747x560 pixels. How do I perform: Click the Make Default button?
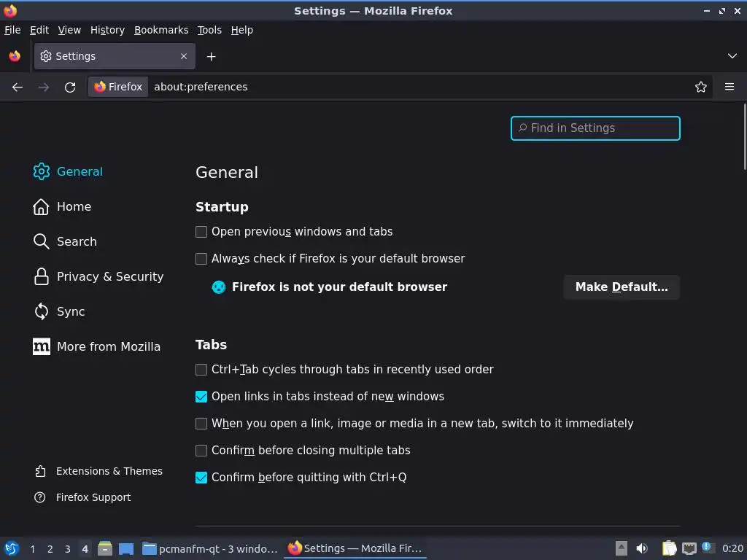(622, 287)
